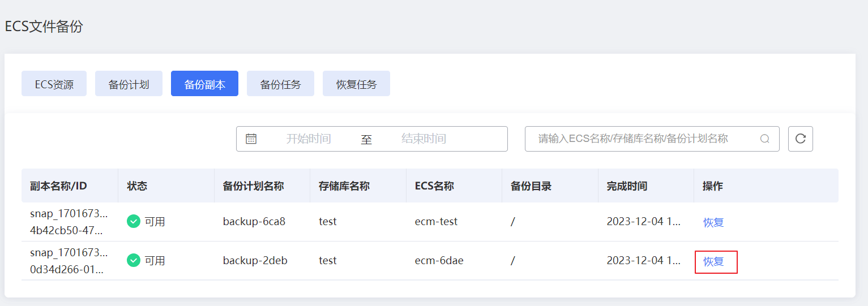Open the 恢复任务 tab
Image resolution: width=868 pixels, height=306 pixels.
(356, 84)
